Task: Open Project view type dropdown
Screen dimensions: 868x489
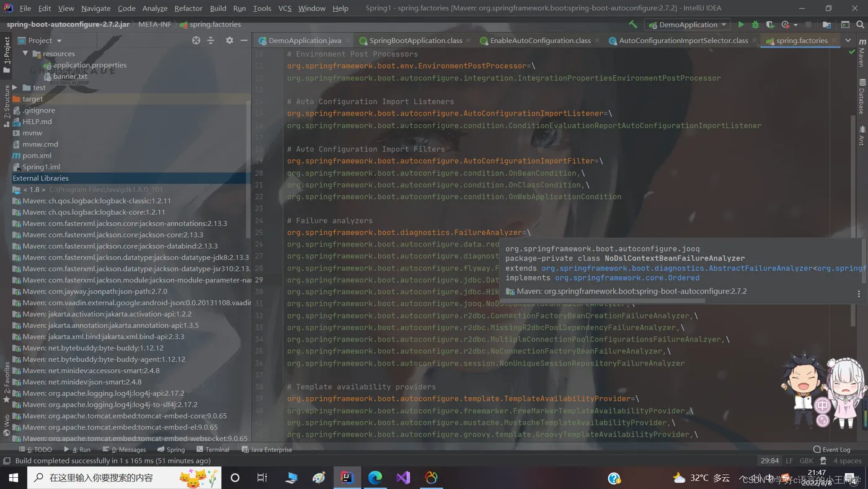Action: (x=40, y=40)
